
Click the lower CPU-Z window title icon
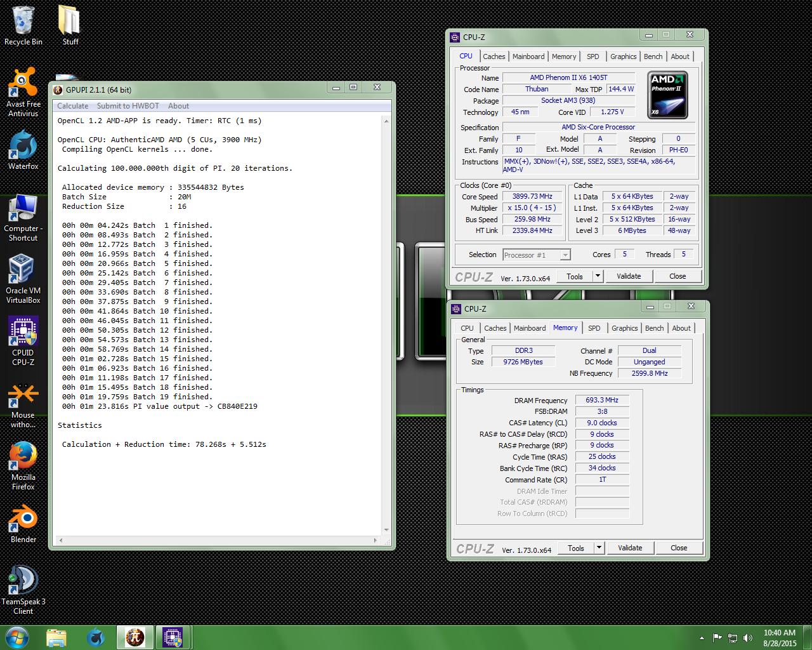pyautogui.click(x=456, y=309)
